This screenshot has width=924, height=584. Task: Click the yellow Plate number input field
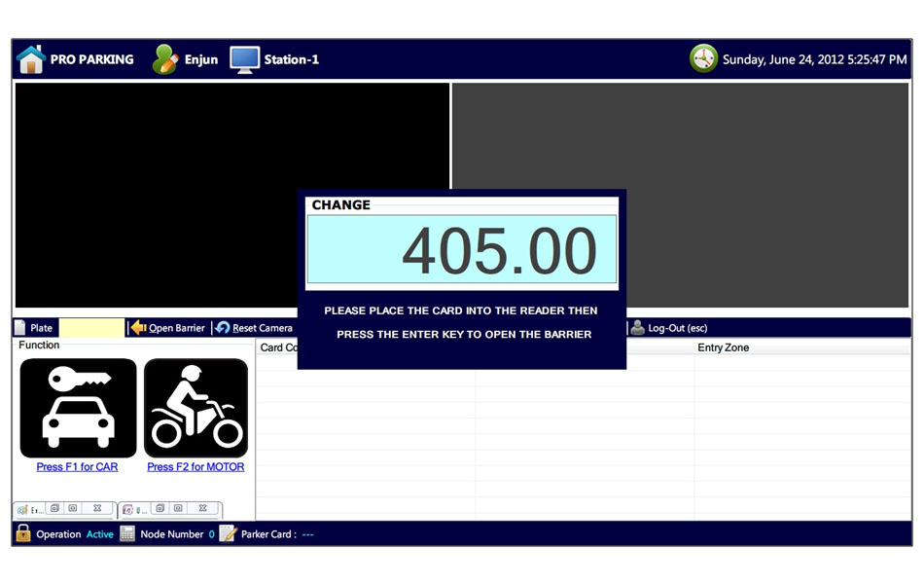tap(92, 328)
